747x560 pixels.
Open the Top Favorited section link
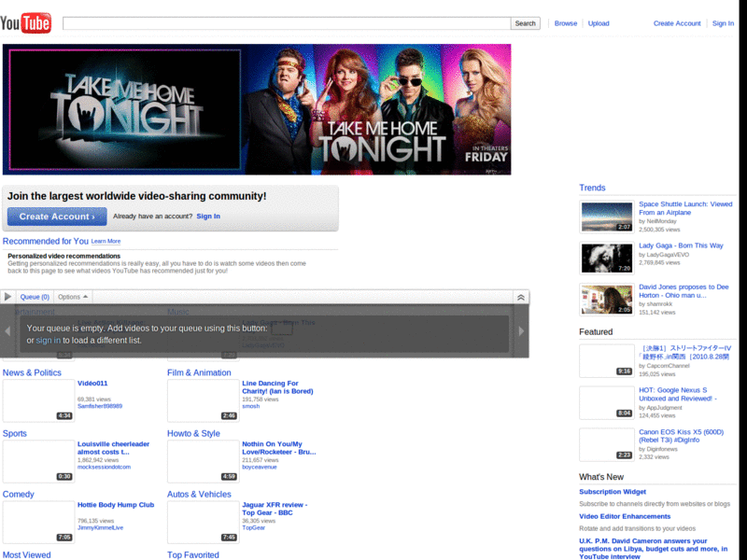[x=193, y=555]
